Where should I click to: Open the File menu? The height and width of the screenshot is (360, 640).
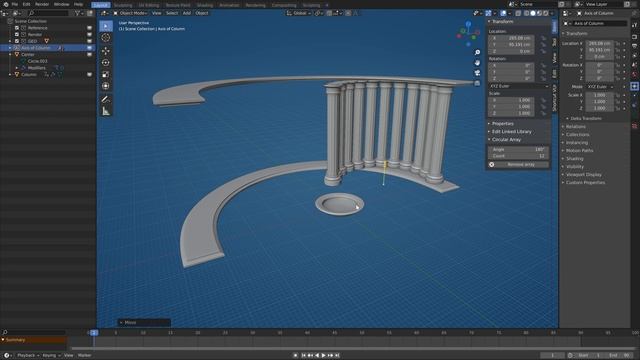15,4
